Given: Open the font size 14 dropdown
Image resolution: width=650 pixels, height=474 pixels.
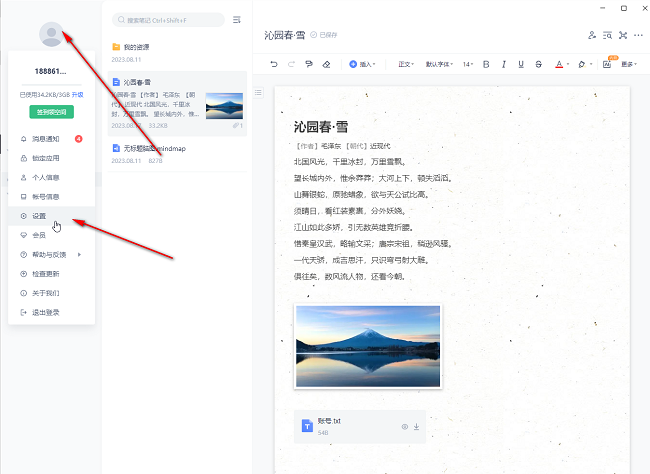Looking at the screenshot, I should tap(468, 64).
